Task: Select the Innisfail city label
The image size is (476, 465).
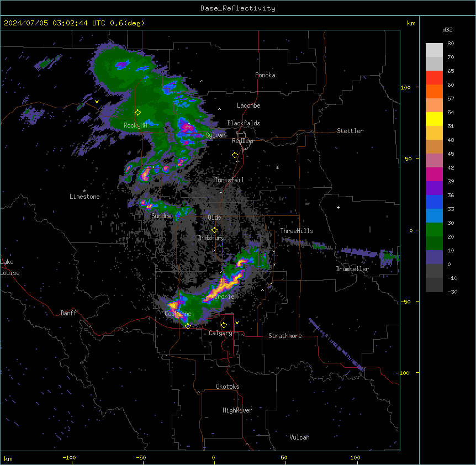Action: [229, 180]
